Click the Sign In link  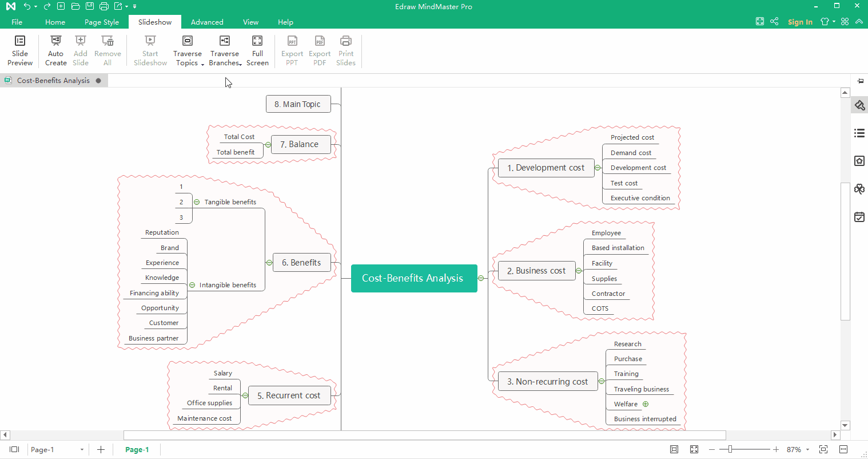point(800,22)
